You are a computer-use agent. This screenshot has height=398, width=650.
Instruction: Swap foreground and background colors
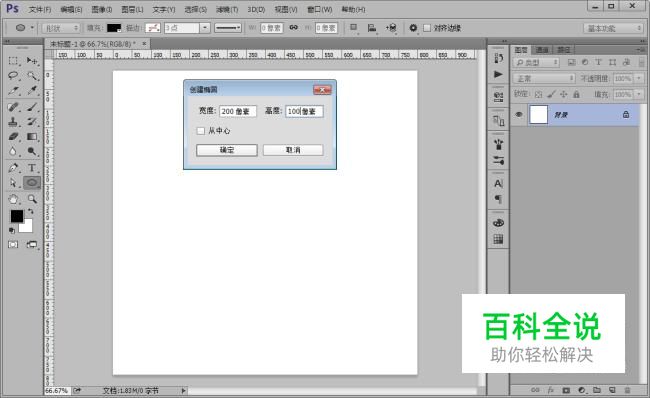(x=30, y=212)
